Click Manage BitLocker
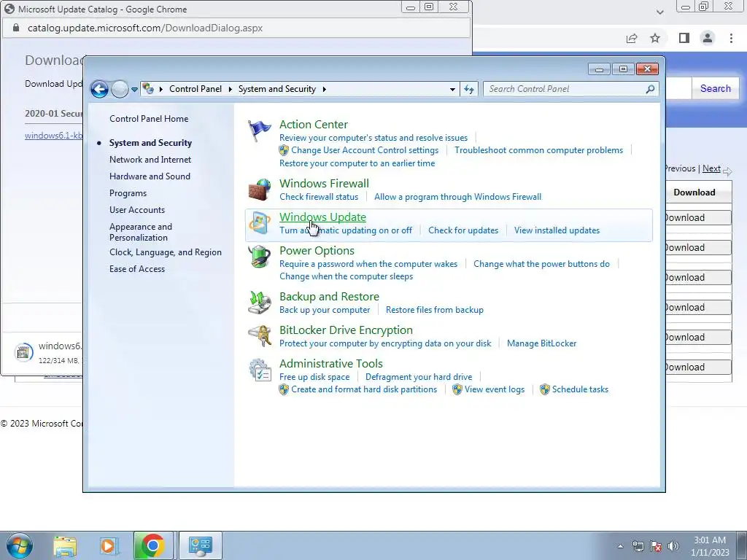Image resolution: width=747 pixels, height=560 pixels. 542,343
